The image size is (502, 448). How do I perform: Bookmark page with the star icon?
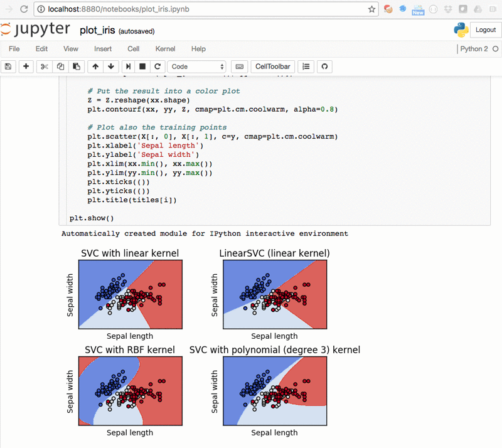371,9
